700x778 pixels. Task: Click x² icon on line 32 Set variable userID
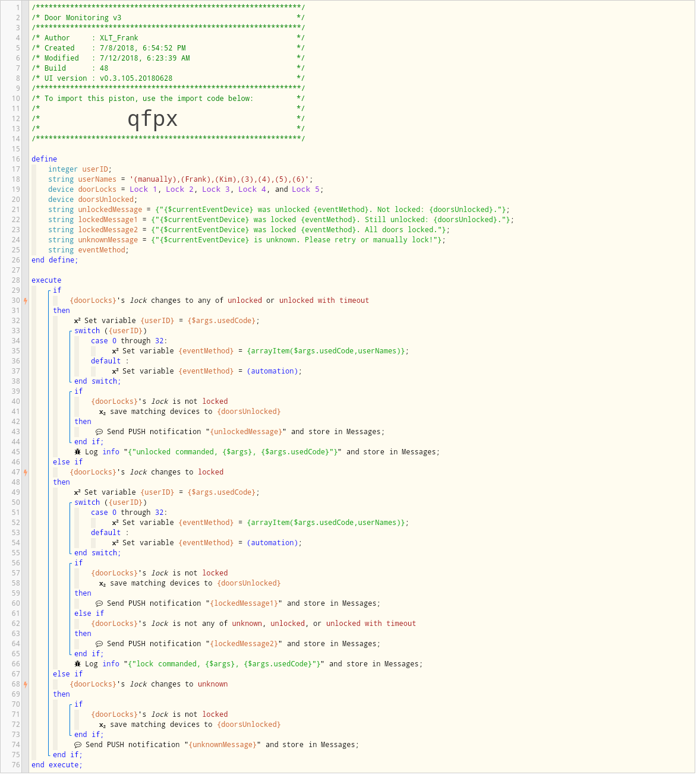click(78, 321)
